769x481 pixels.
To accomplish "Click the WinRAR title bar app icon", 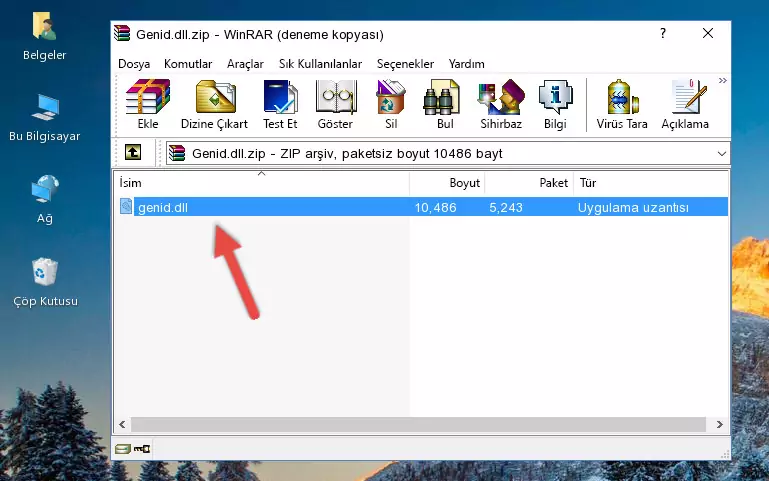I will [x=122, y=33].
